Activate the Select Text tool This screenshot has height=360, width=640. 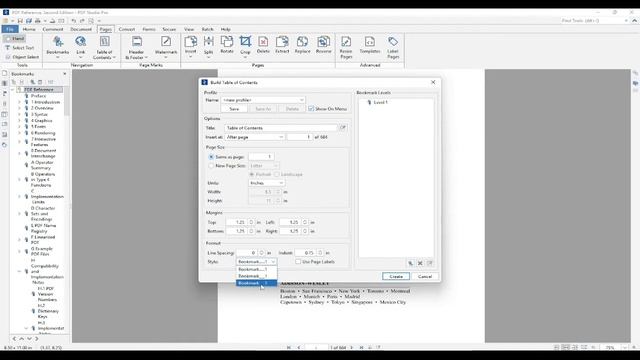coord(19,48)
